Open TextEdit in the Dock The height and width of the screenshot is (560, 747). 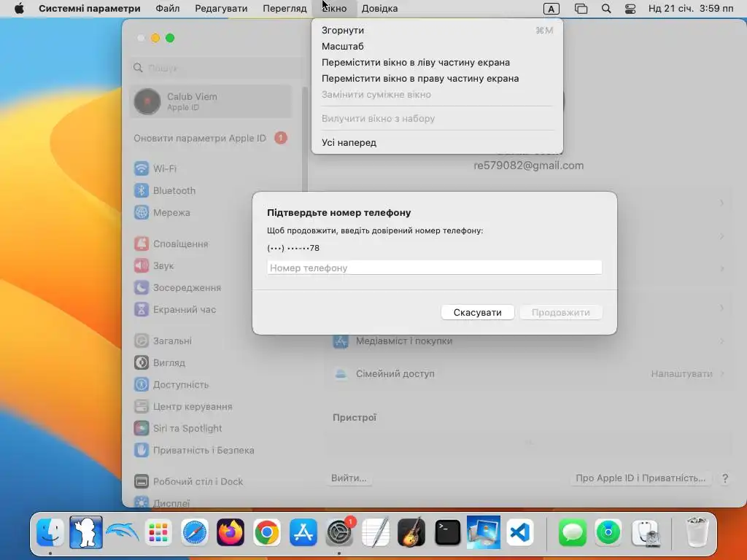click(x=376, y=532)
